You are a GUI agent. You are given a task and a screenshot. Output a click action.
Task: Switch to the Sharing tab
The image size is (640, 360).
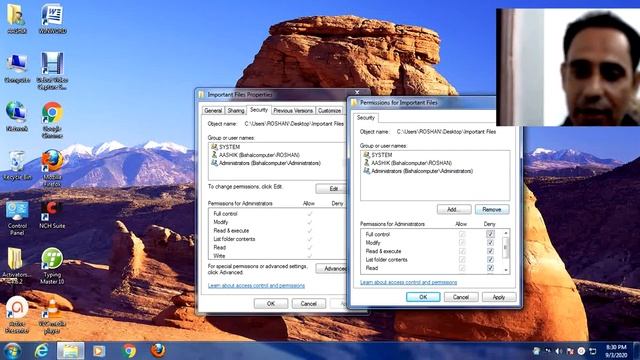tap(236, 111)
